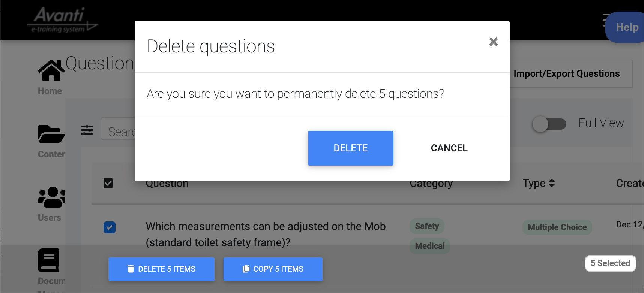Close the Delete questions dialog

[494, 42]
